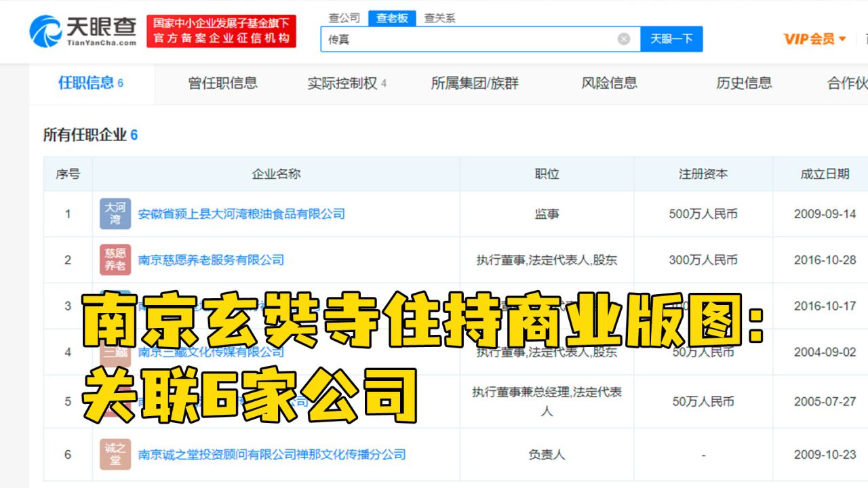
Task: Open the 风险信息 tab
Action: pos(609,83)
